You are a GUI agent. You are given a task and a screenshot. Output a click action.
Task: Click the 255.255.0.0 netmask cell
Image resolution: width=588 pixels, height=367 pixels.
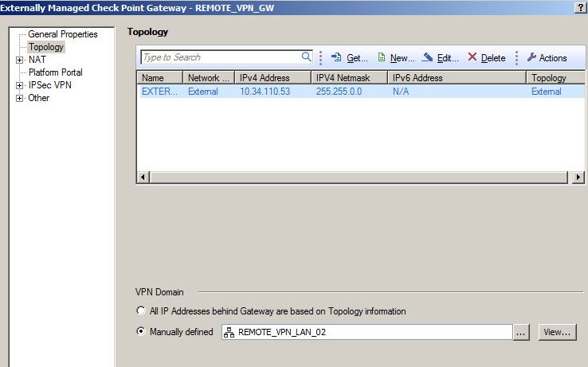pos(339,92)
